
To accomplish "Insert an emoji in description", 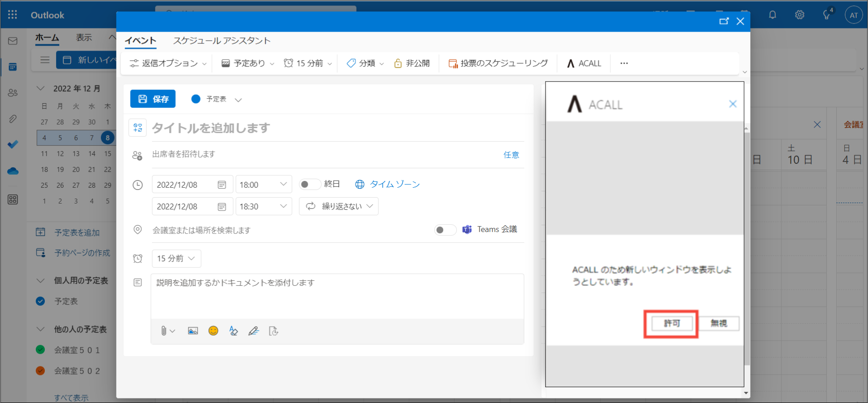I will pos(213,331).
